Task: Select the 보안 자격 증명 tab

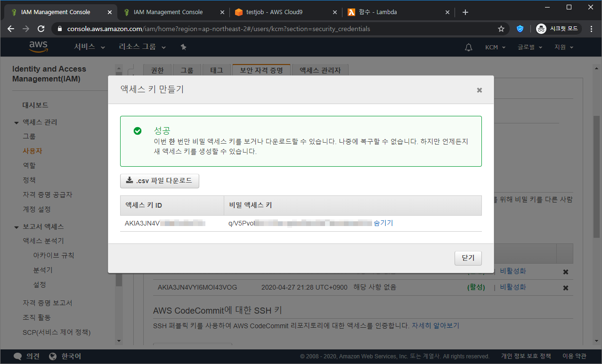Action: click(261, 70)
